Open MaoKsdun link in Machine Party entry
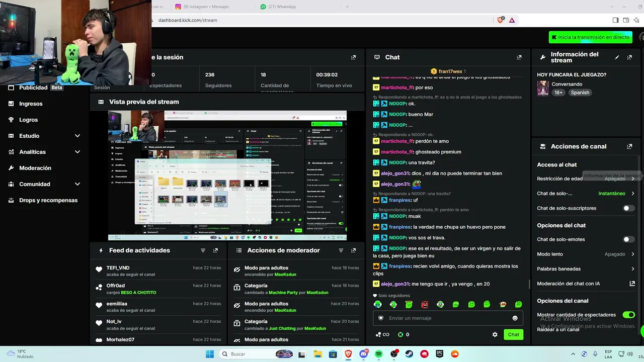The height and width of the screenshot is (362, 644). point(317,293)
